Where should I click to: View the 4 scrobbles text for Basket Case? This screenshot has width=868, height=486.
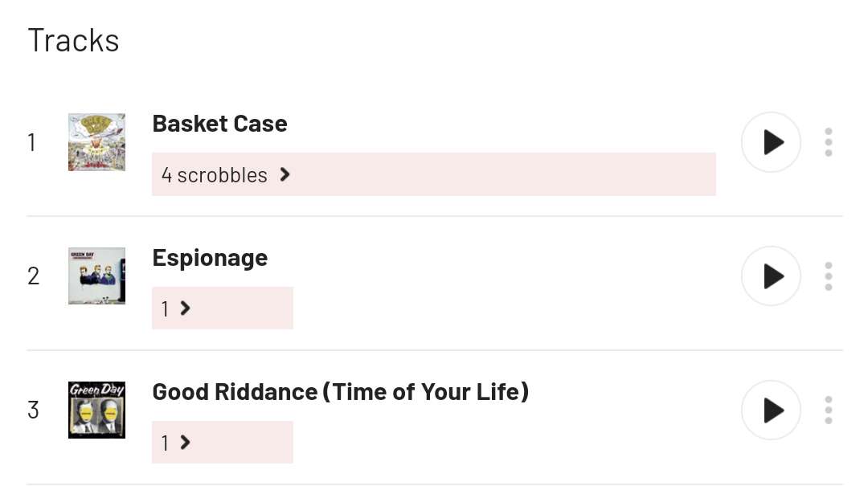click(x=215, y=175)
